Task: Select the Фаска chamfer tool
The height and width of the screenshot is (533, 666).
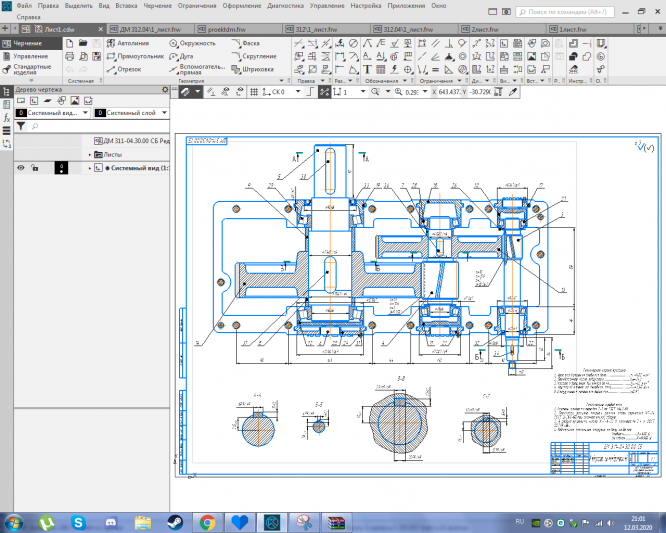Action: point(248,44)
